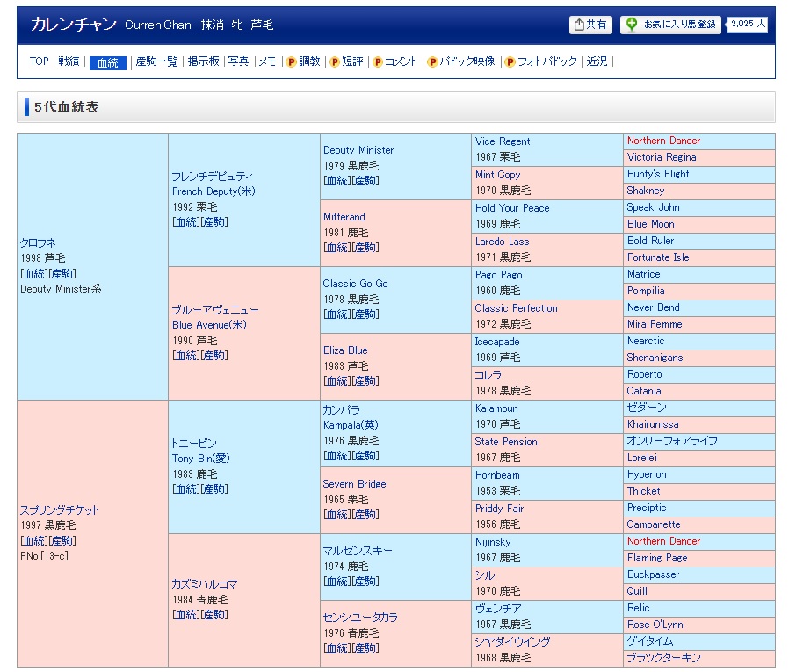Click the green plus favorite-horse register icon
The height and width of the screenshot is (672, 796).
tap(632, 25)
